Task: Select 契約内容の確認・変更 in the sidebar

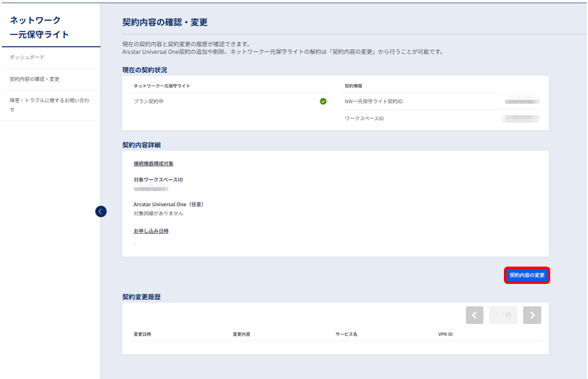Action: [35, 79]
